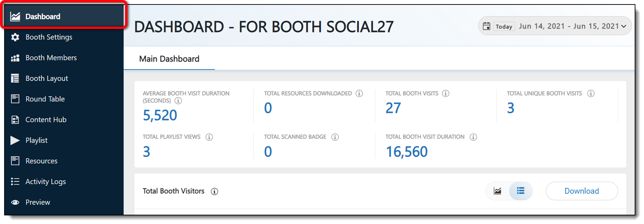Click info icon for Total Booth Visit Duration
The image size is (644, 224).
click(474, 137)
